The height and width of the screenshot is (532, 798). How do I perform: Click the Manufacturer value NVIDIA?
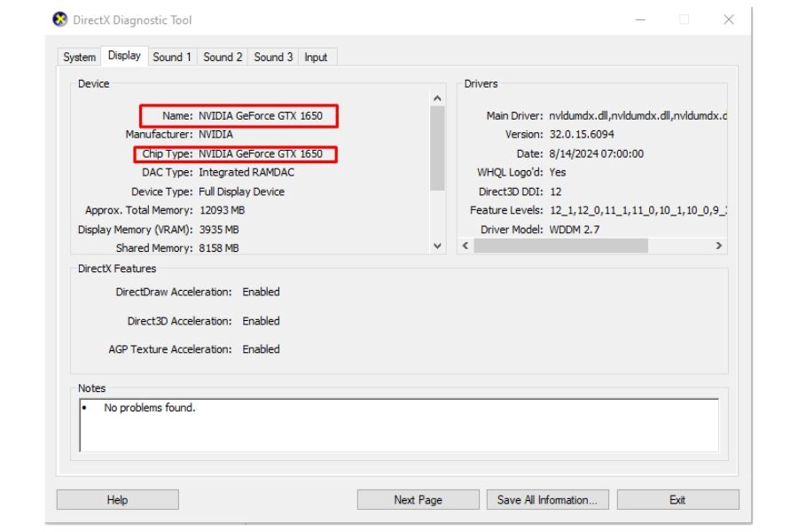215,135
